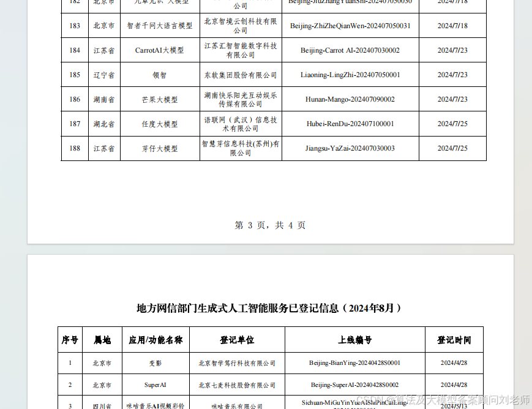The height and width of the screenshot is (409, 532).
Task: Select serial number 185 cell
Action: tap(75, 75)
